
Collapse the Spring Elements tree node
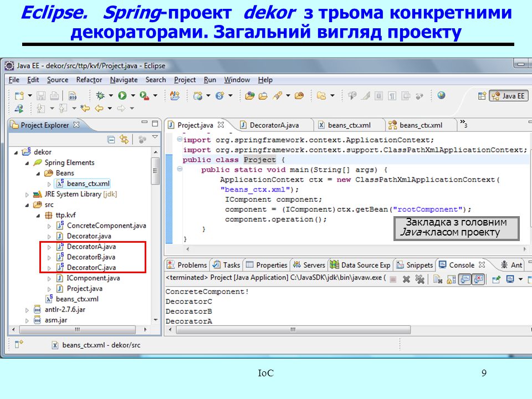pos(27,163)
